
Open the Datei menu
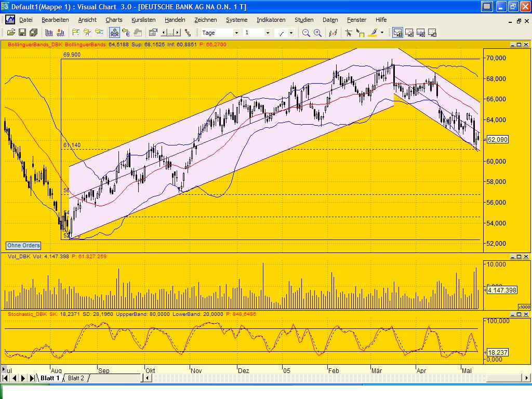[x=26, y=20]
